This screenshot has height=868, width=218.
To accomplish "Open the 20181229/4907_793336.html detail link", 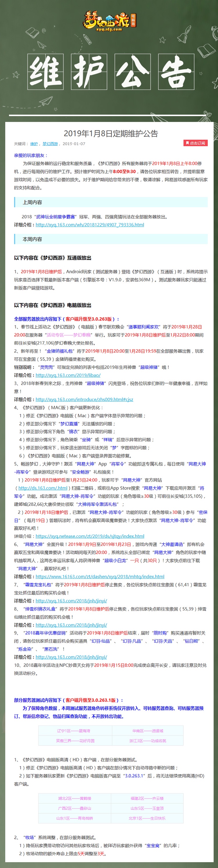I will pos(90,225).
